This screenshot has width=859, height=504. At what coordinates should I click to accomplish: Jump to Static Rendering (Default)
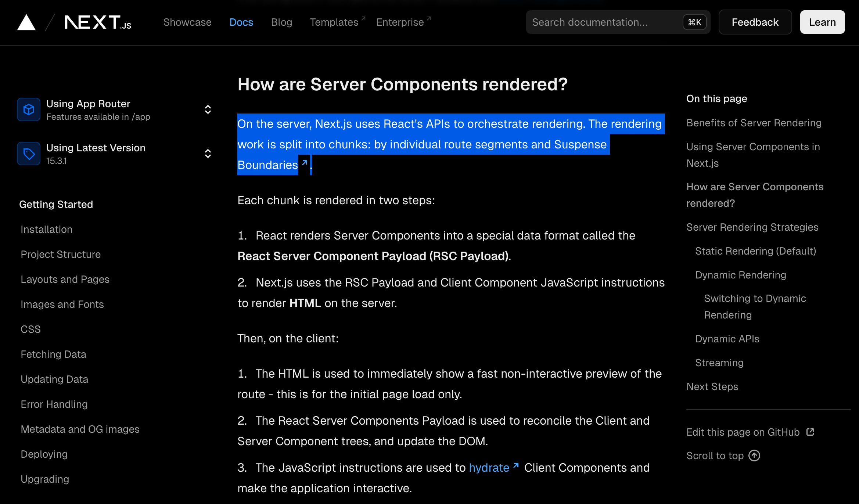(756, 251)
